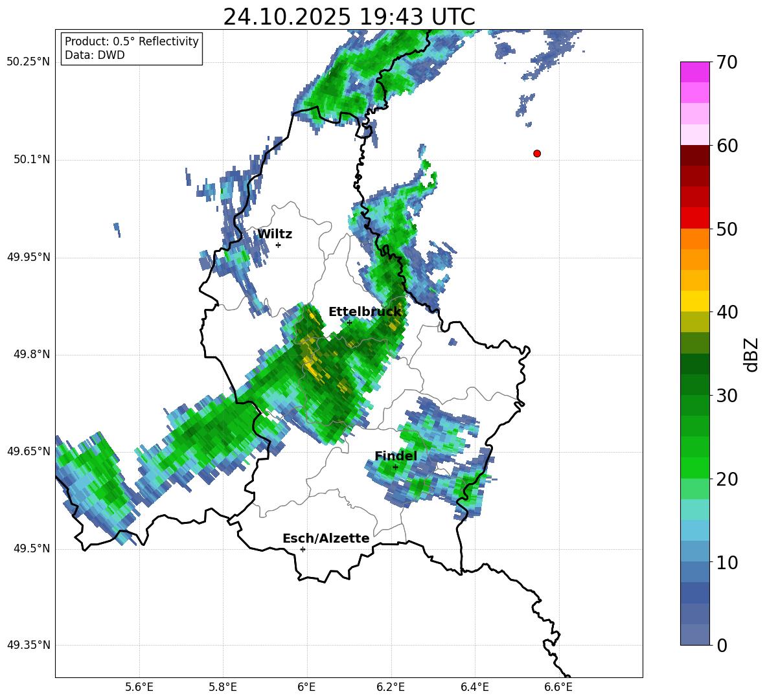Image resolution: width=767 pixels, height=700 pixels.
Task: Click the title 24.10.2025 19:43 UTC
Action: (x=349, y=17)
